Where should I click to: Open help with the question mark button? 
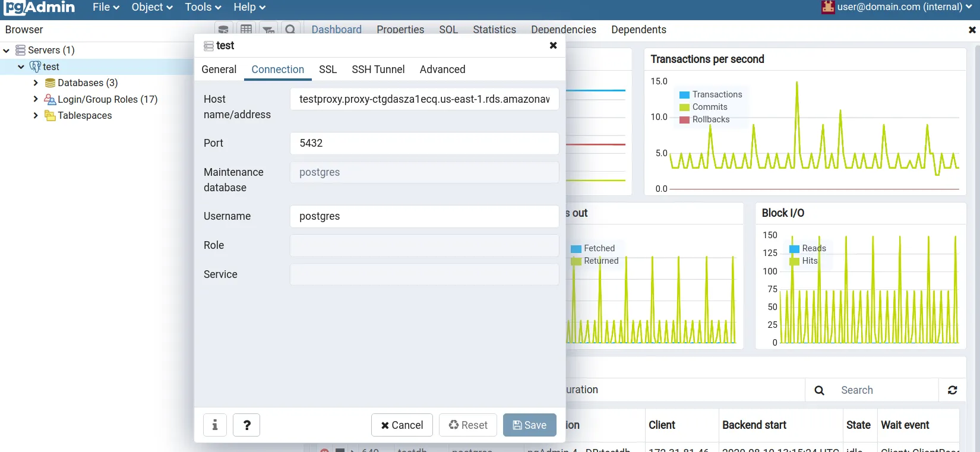[247, 425]
